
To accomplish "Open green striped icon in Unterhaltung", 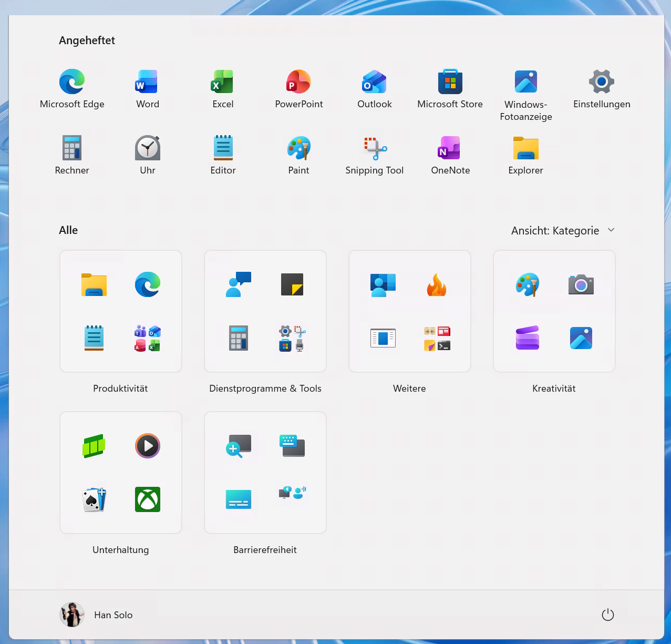I will [x=94, y=446].
